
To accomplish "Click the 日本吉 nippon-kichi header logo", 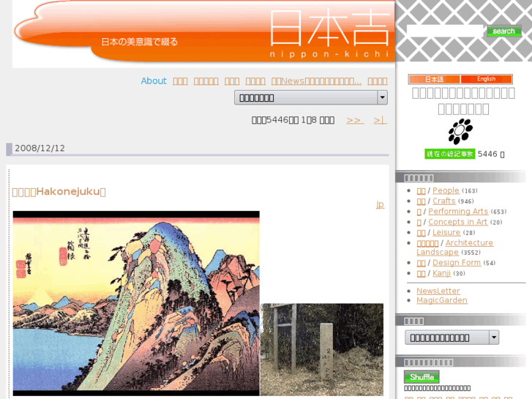I will tap(329, 33).
